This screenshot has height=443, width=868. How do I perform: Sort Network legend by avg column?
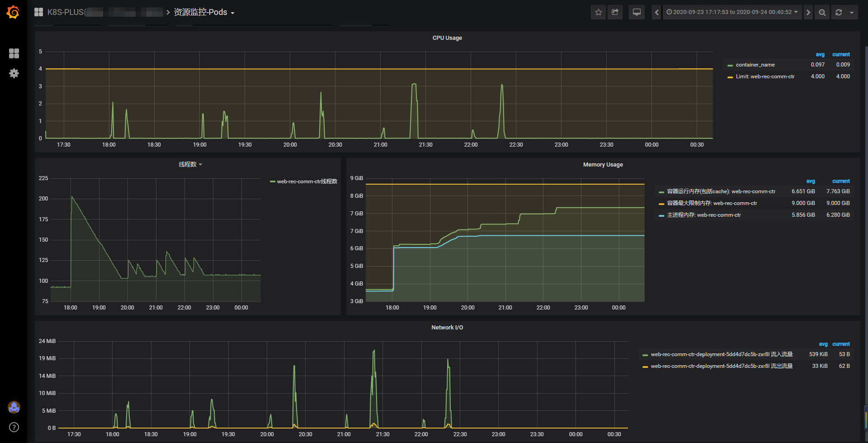point(823,344)
